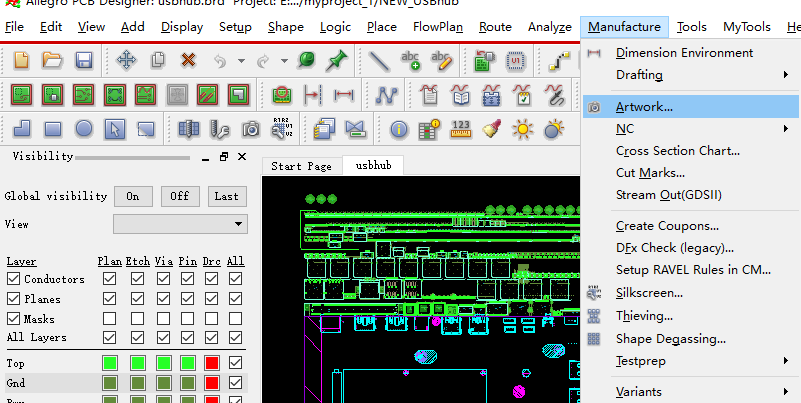801x403 pixels.
Task: Enable the Masks Plan checkbox
Action: pos(109,319)
